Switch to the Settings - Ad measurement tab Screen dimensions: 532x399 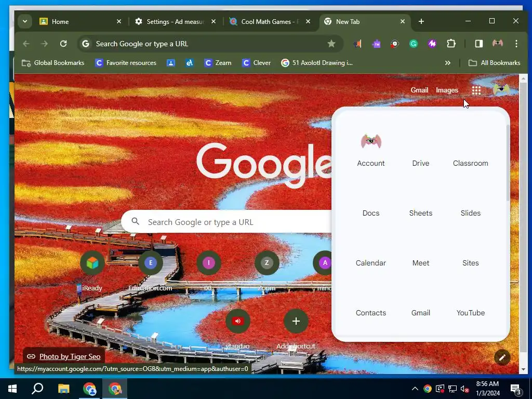(176, 21)
